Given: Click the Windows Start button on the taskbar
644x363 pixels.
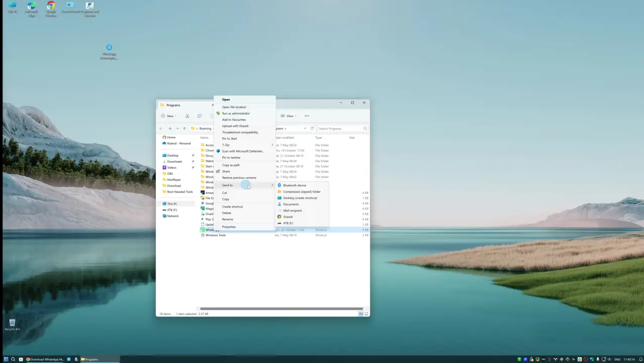Looking at the screenshot, I should [x=6, y=359].
